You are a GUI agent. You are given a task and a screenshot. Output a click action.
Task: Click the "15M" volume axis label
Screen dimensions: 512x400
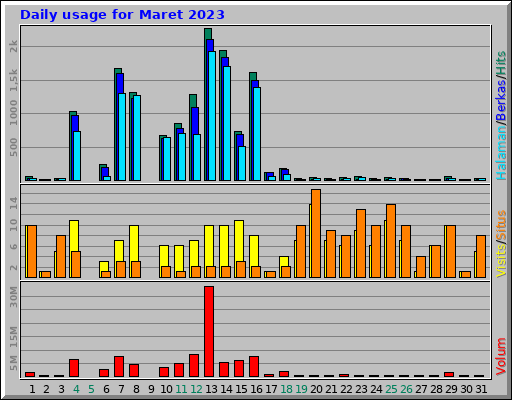[x=13, y=337]
